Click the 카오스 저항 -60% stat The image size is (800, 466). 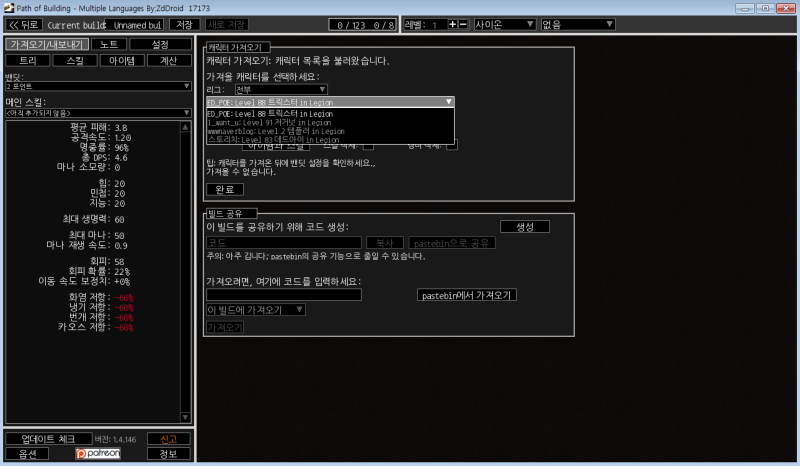(96, 327)
